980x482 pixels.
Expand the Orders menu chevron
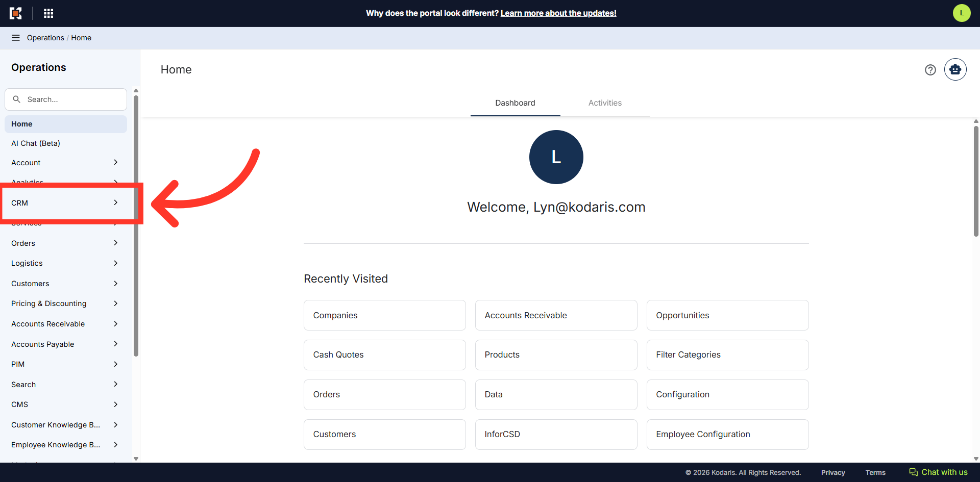116,243
